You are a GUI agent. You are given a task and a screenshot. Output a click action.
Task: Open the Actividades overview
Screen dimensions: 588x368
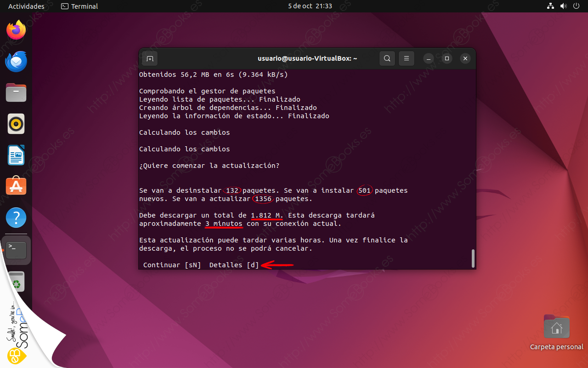tap(26, 6)
